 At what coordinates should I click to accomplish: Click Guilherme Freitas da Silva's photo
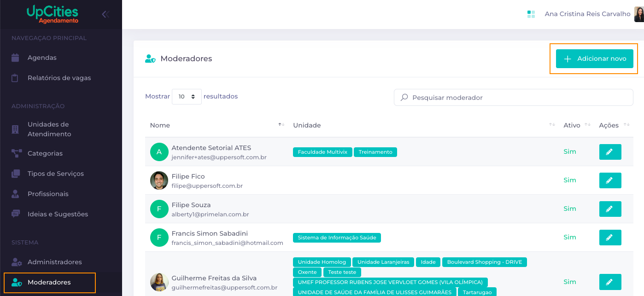[x=159, y=282]
